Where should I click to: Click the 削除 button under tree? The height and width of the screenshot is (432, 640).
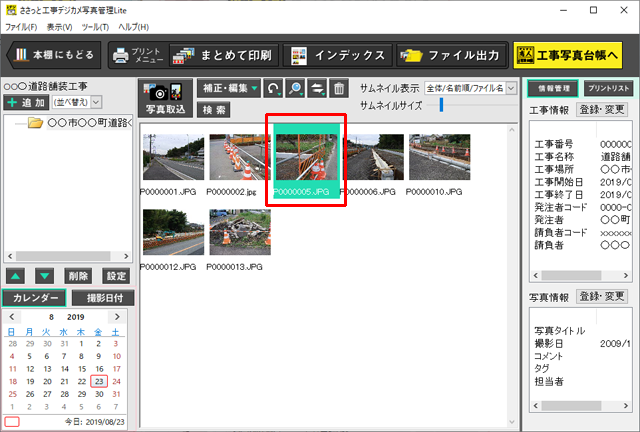(78, 276)
